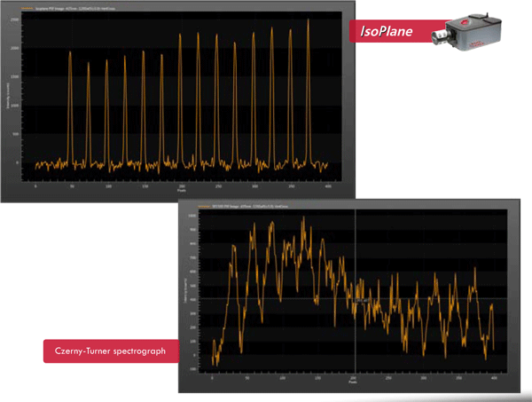Click the 200 x-axis tick on IsoPlane graph
Image resolution: width=532 pixels, height=402 pixels.
[182, 185]
